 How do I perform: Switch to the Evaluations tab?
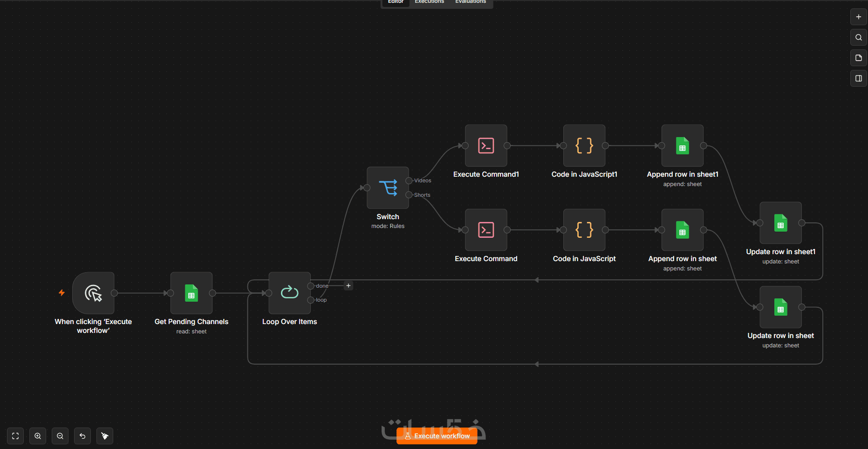coord(471,2)
